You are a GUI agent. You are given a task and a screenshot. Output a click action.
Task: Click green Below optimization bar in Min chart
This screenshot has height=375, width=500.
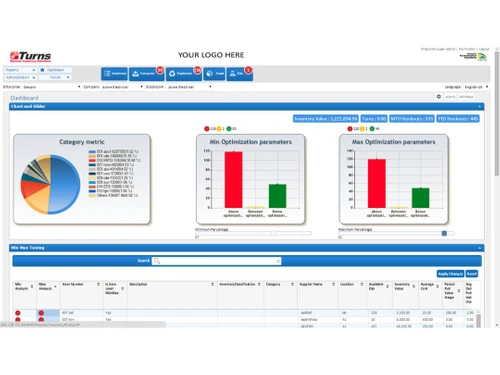(x=277, y=196)
